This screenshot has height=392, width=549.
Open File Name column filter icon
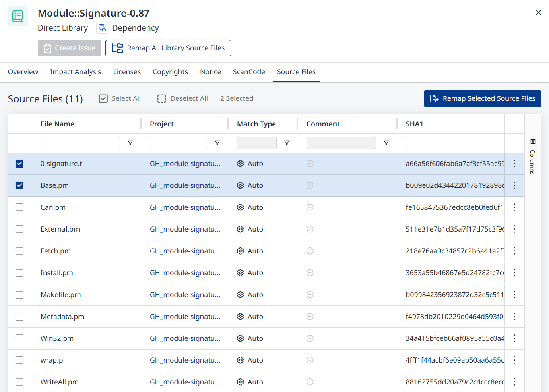pos(130,143)
